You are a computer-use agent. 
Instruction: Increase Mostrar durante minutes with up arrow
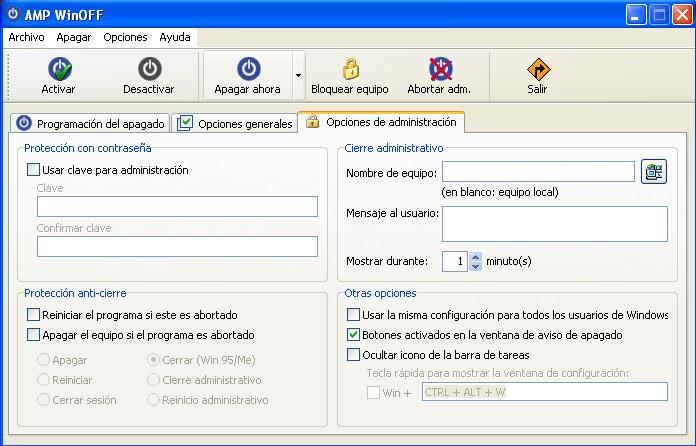pos(475,257)
